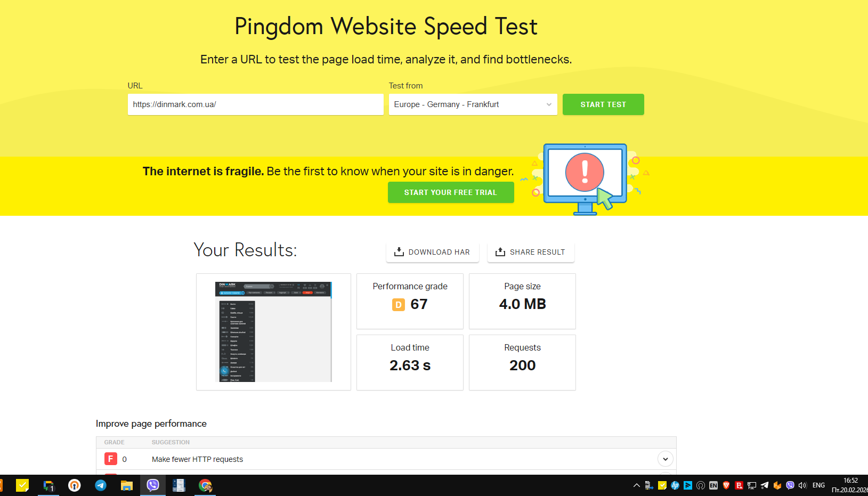
Task: Open Sticky Notes from the taskbar
Action: (x=22, y=485)
